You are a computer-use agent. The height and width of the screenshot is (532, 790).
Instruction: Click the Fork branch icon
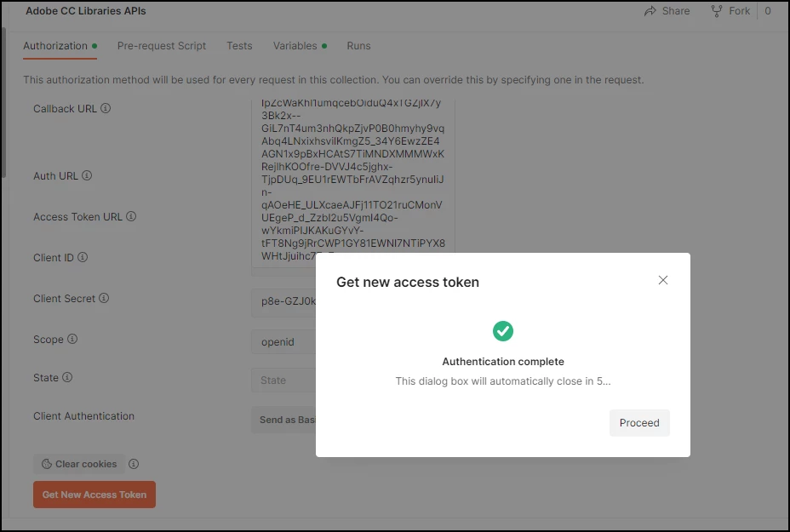716,11
